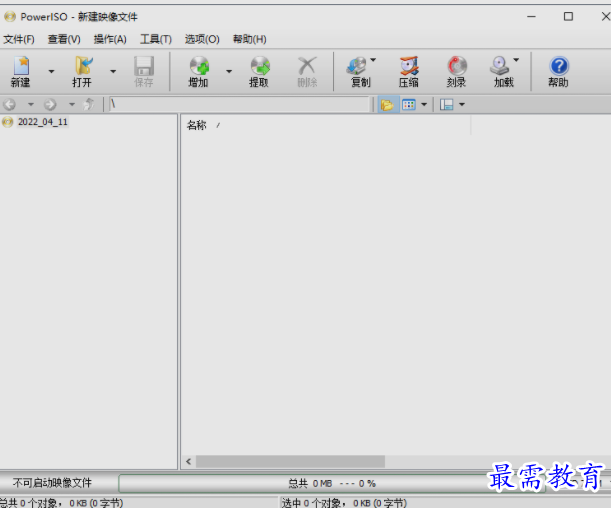Open the Forward history dropdown arrow
This screenshot has width=611, height=508.
pyautogui.click(x=72, y=104)
